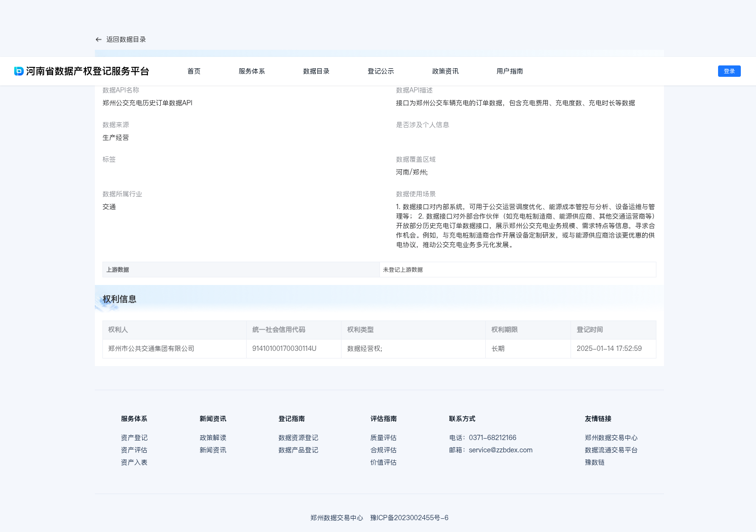Select 登记公示 navigation item
Image resolution: width=756 pixels, height=532 pixels.
click(x=381, y=71)
